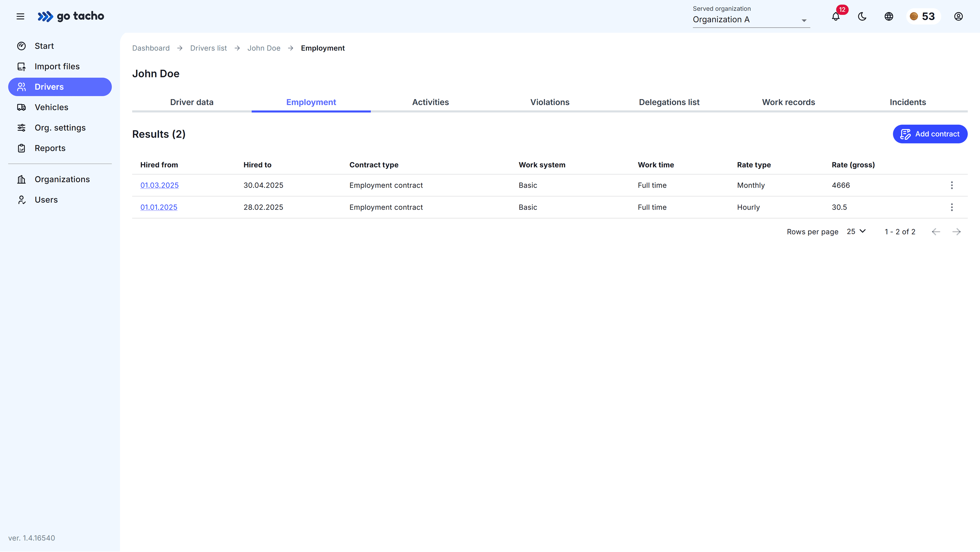This screenshot has width=980, height=552.
Task: Open the account profile menu
Action: [x=958, y=16]
